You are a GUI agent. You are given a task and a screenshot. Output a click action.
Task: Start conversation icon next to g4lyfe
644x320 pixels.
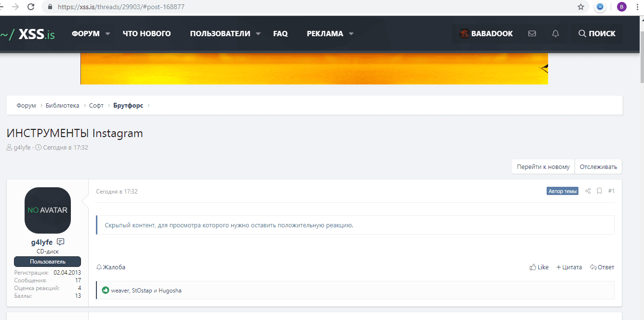tap(61, 242)
